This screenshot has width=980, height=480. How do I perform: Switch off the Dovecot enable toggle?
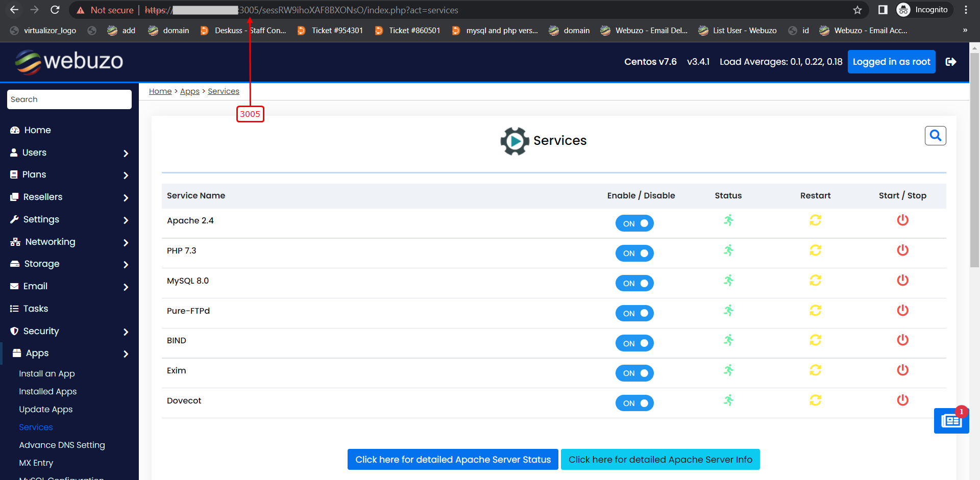[634, 403]
